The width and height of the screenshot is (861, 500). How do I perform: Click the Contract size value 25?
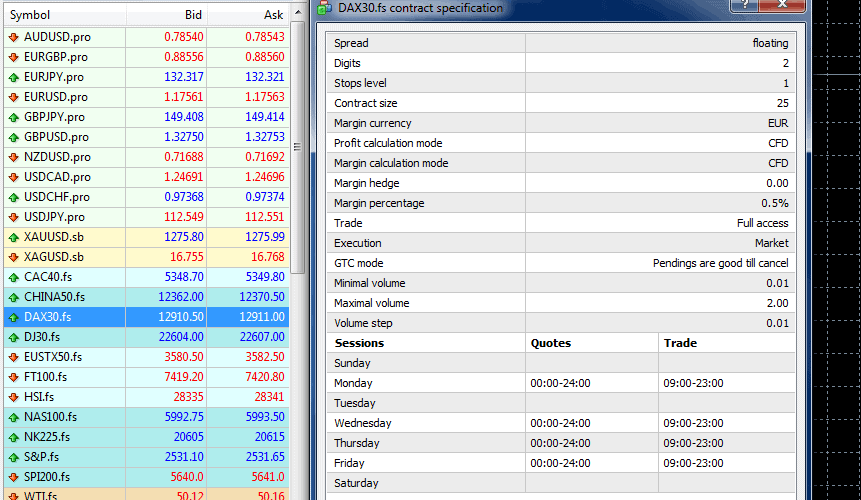pos(782,103)
